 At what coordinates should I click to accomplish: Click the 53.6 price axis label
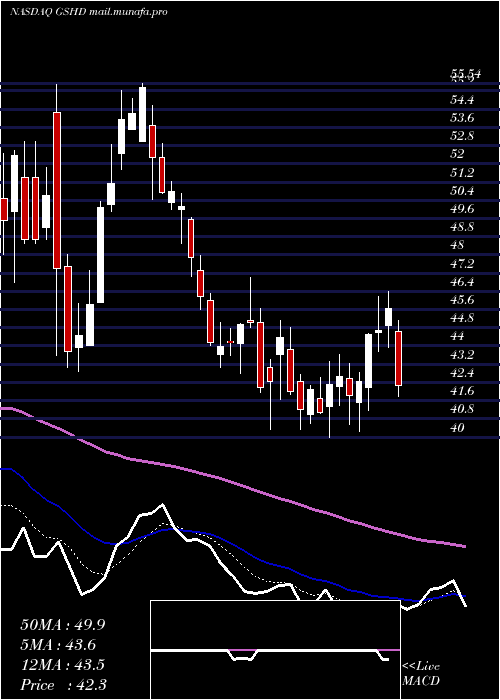(462, 118)
